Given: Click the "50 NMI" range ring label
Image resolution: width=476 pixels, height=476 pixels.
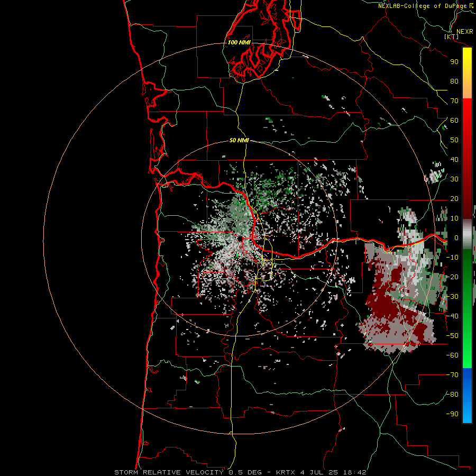Looking at the screenshot, I should [239, 140].
